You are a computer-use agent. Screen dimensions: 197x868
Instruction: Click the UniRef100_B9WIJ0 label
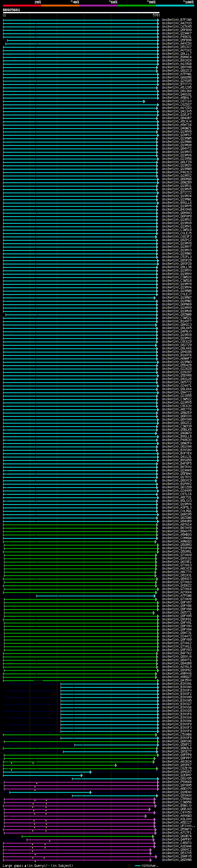point(177,806)
